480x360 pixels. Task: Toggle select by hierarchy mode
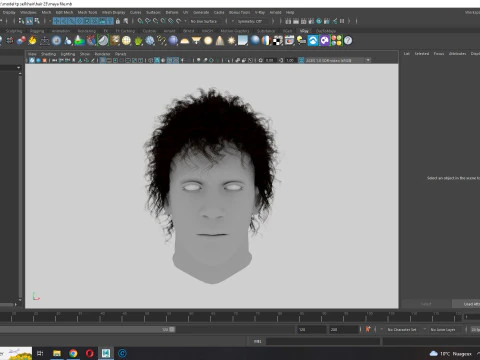click(x=21, y=21)
